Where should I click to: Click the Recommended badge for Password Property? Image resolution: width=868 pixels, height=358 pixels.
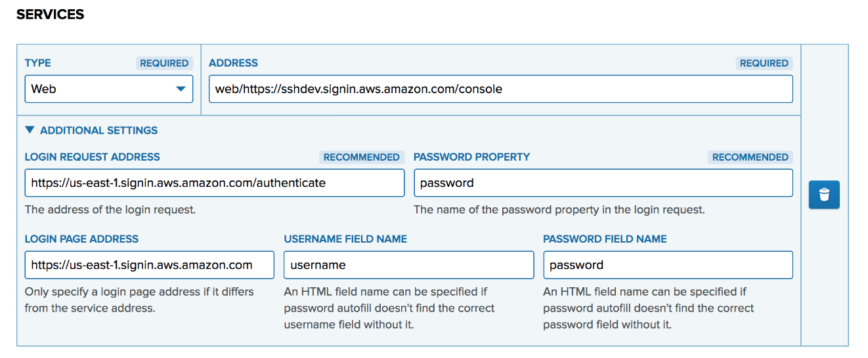pos(750,157)
